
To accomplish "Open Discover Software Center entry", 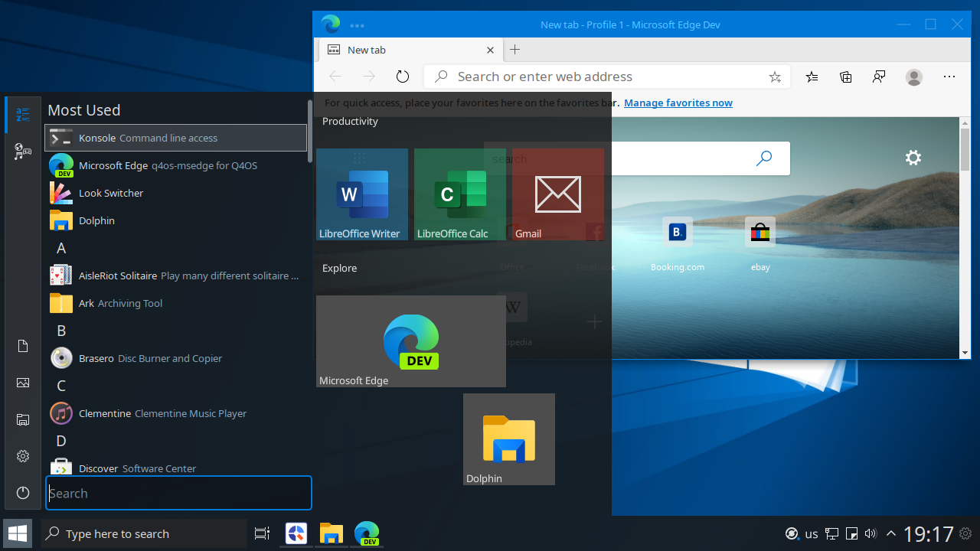I will [x=176, y=467].
